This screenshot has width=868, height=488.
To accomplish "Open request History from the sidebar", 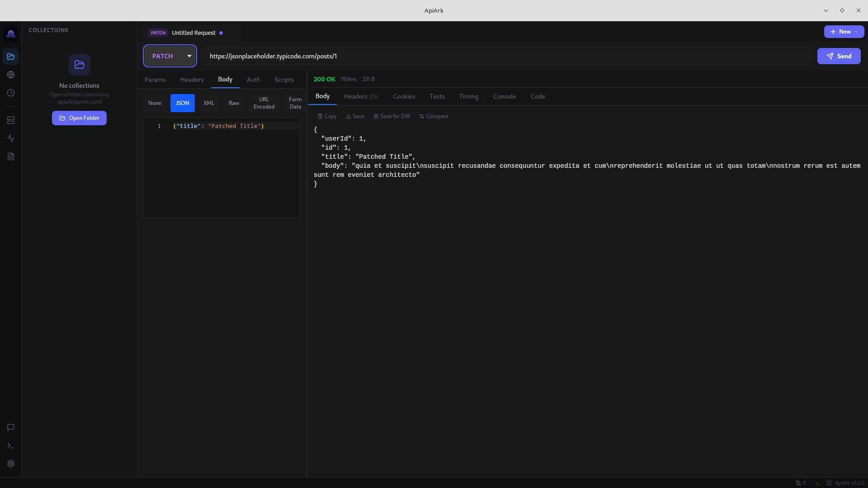I will pos(10,93).
